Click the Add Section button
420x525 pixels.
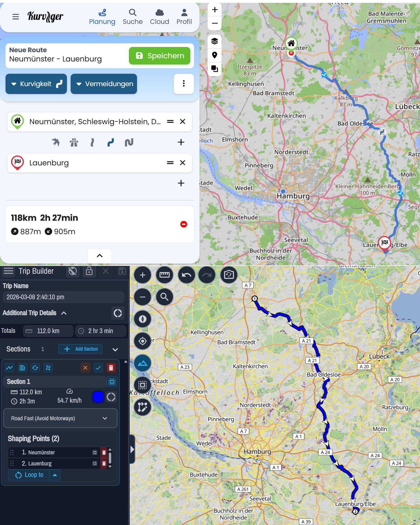(80, 349)
